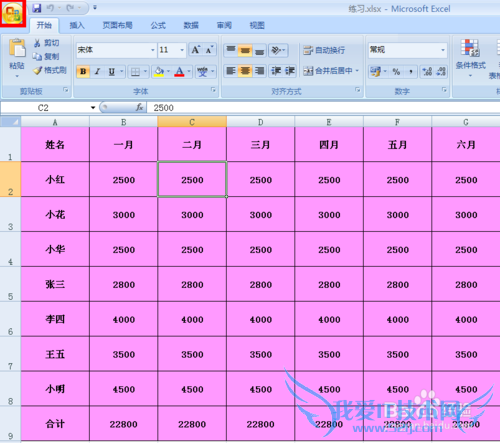Select column C header

point(192,122)
